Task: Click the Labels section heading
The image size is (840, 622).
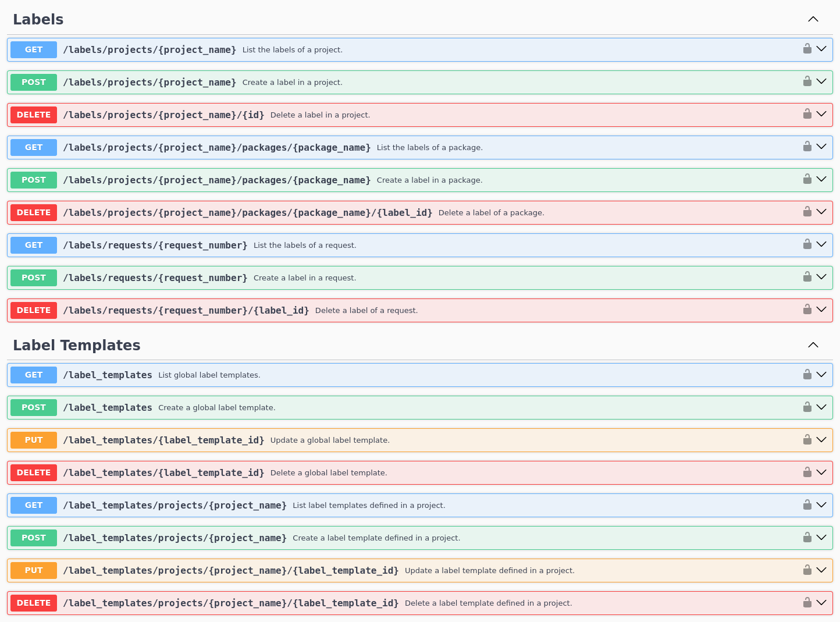Action: coord(38,19)
